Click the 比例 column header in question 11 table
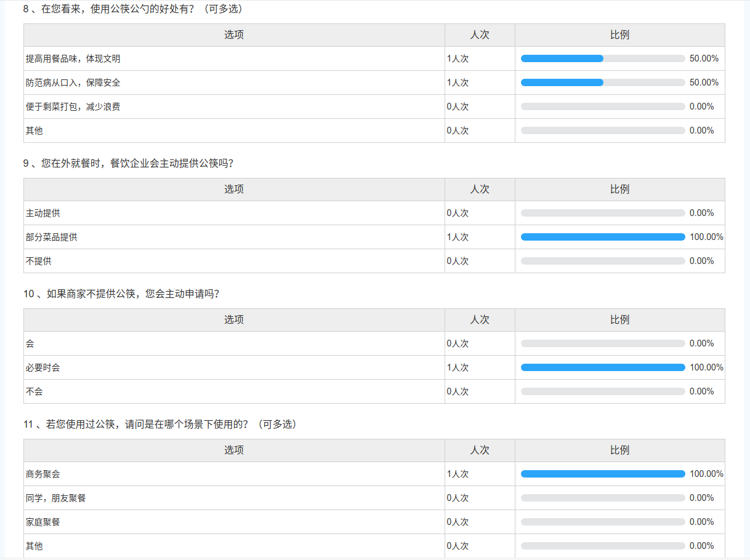The height and width of the screenshot is (560, 750). (x=619, y=450)
